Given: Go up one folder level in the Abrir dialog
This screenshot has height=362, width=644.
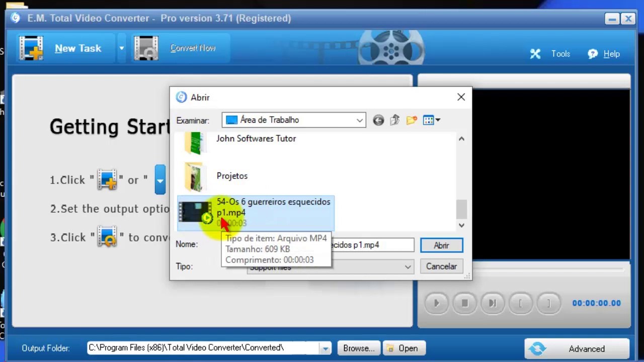Looking at the screenshot, I should pyautogui.click(x=395, y=120).
